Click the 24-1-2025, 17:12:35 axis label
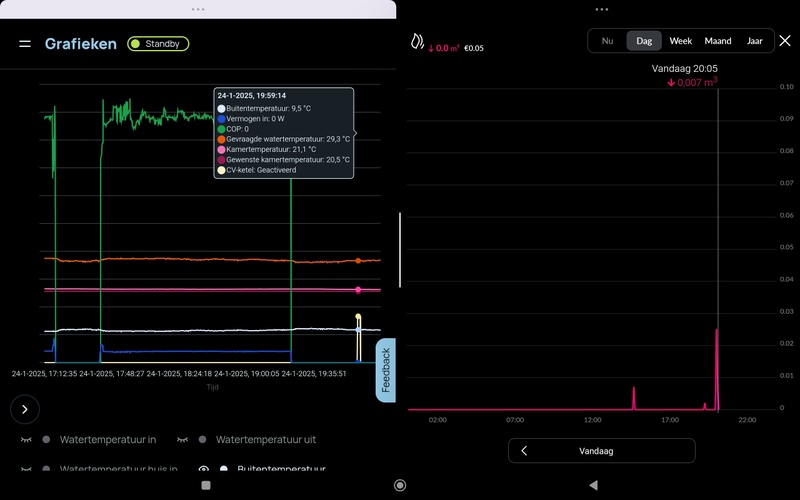Screen dimensions: 800x500 click(x=44, y=373)
